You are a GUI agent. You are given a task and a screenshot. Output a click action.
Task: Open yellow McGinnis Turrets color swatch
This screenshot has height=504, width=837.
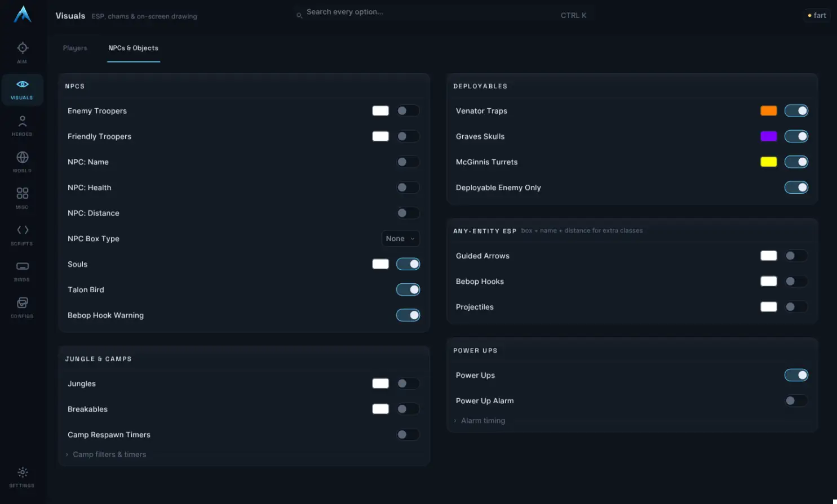coord(769,162)
